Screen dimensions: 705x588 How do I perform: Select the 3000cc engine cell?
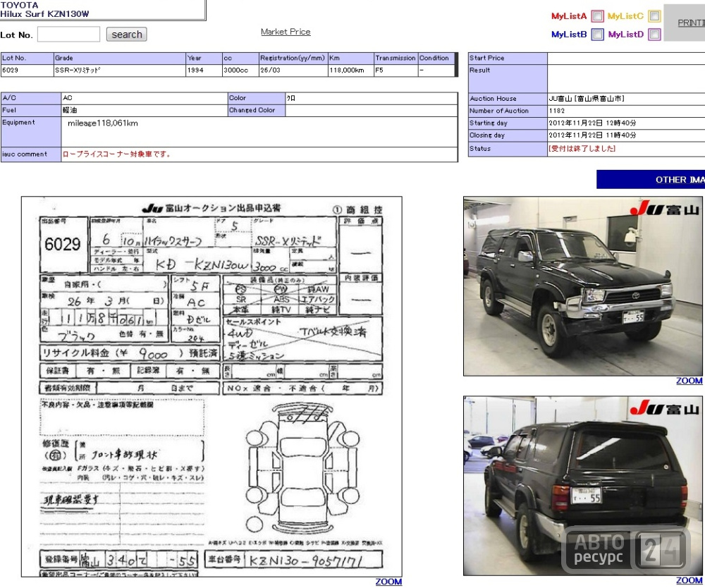240,70
